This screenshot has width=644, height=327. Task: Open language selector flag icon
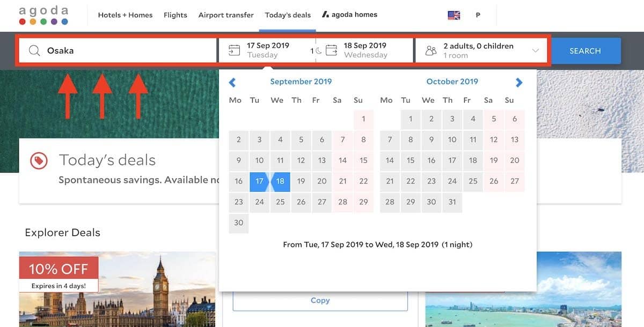(x=454, y=15)
